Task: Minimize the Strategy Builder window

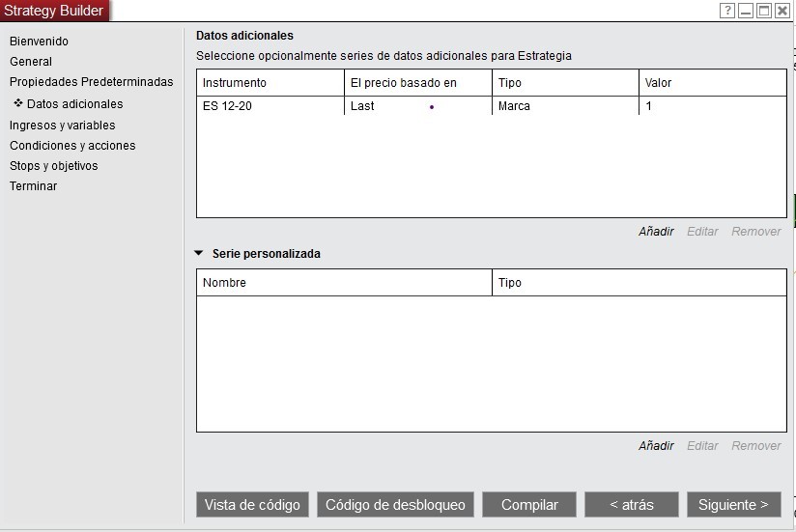Action: pos(746,11)
